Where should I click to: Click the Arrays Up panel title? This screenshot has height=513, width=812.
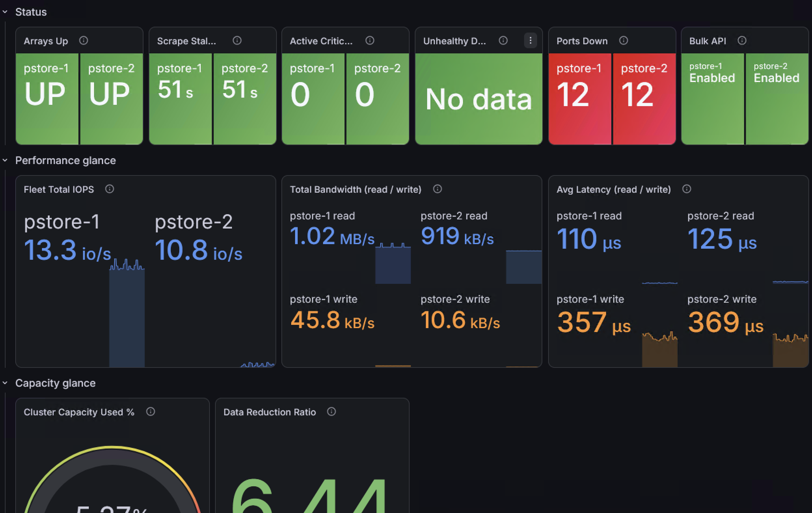point(46,41)
